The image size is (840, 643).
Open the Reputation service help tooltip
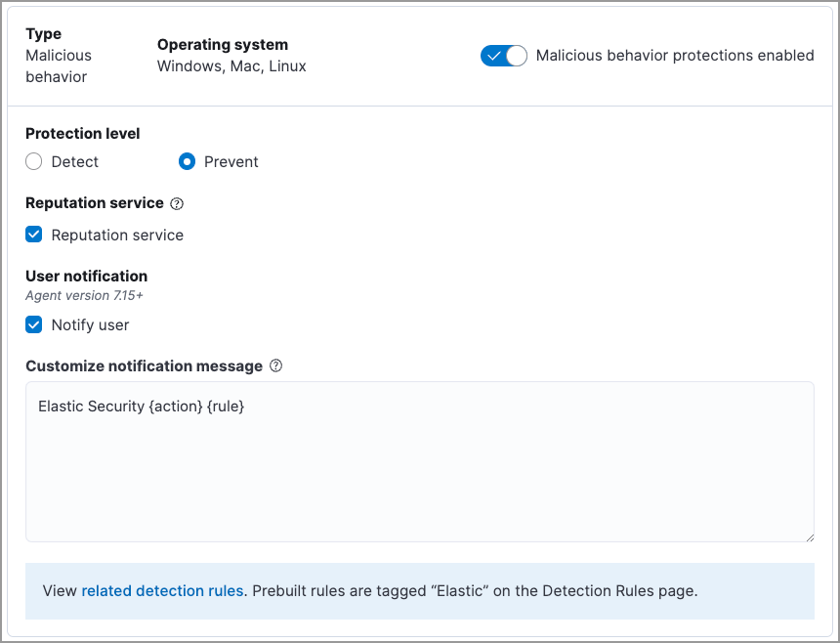point(179,203)
